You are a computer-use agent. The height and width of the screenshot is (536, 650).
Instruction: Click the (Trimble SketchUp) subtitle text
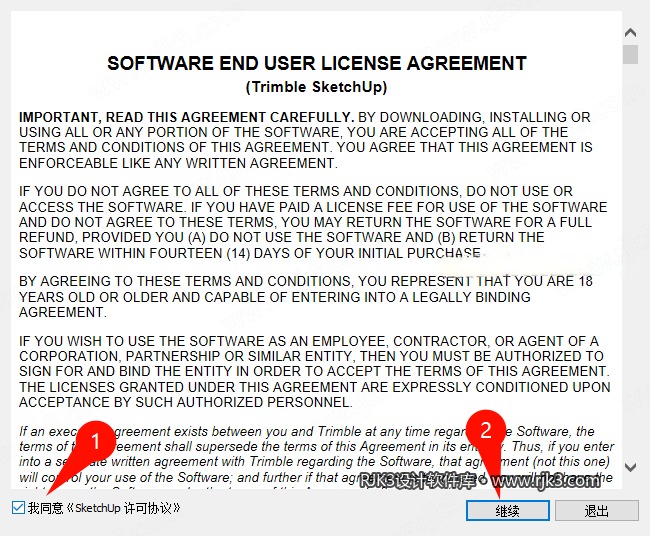pos(317,87)
